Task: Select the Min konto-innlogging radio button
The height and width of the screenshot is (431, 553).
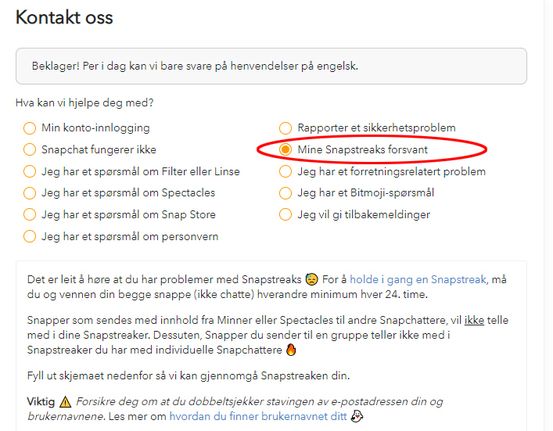Action: click(29, 128)
